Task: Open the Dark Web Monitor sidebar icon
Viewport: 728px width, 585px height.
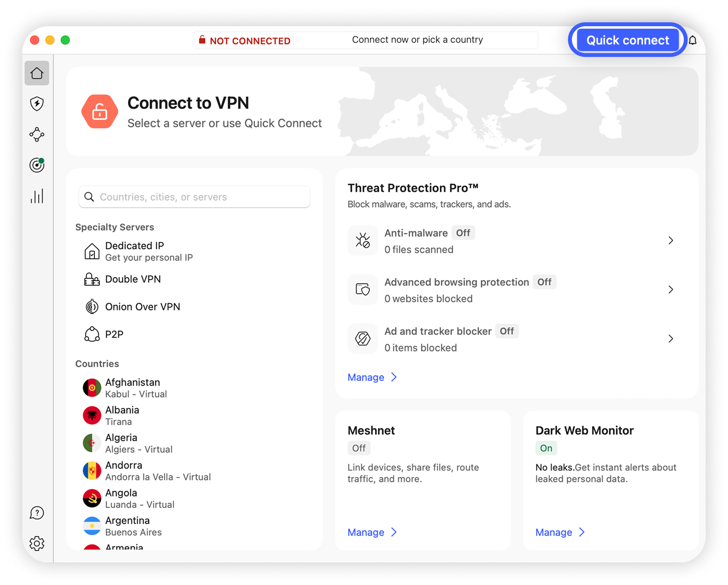Action: pyautogui.click(x=37, y=165)
